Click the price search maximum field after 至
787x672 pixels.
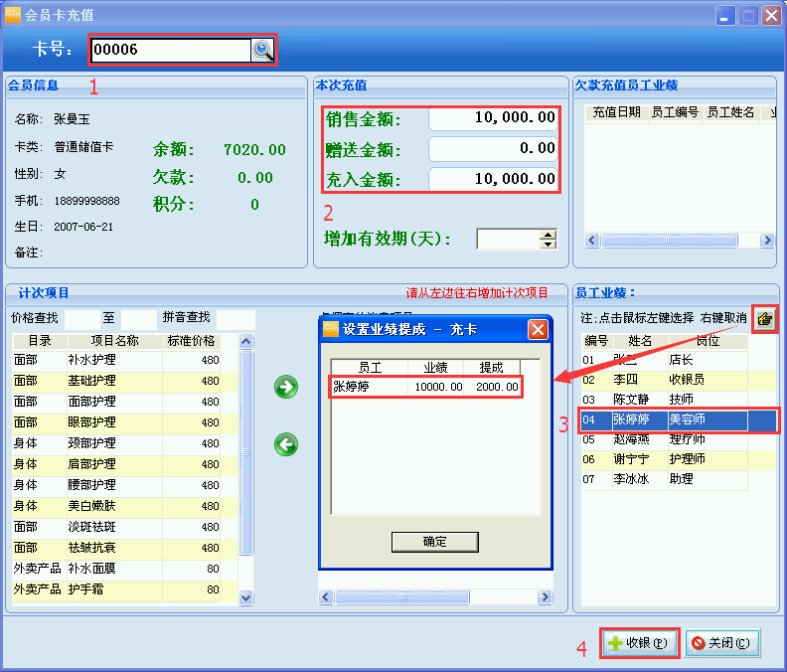139,318
